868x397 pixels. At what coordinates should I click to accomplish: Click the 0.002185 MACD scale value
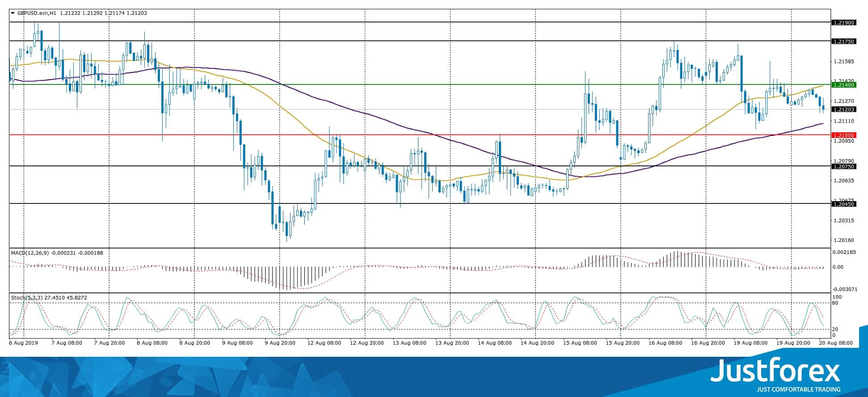[844, 252]
